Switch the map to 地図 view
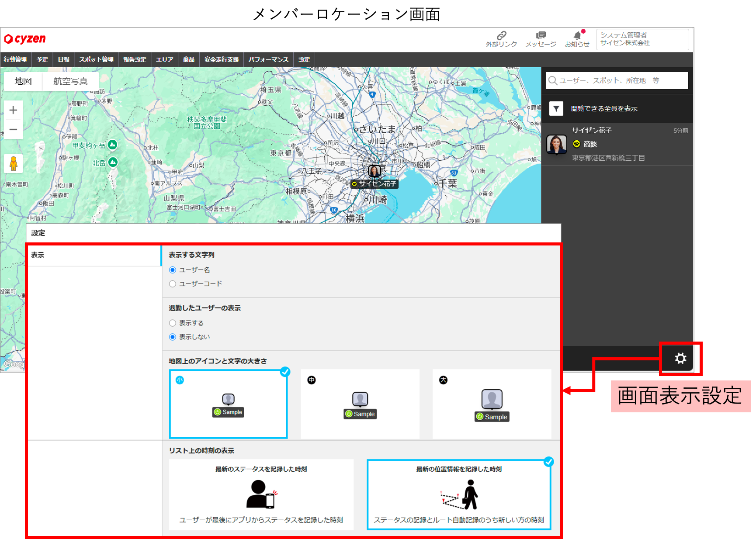 [23, 81]
